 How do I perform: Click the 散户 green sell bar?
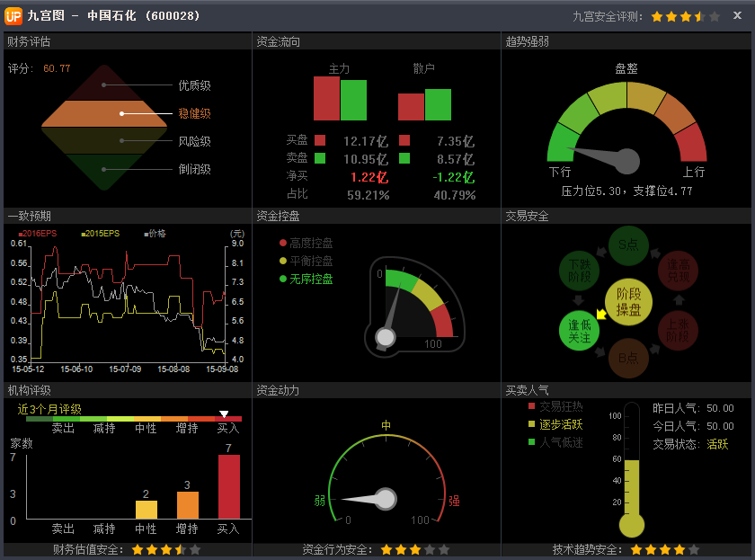(438, 104)
